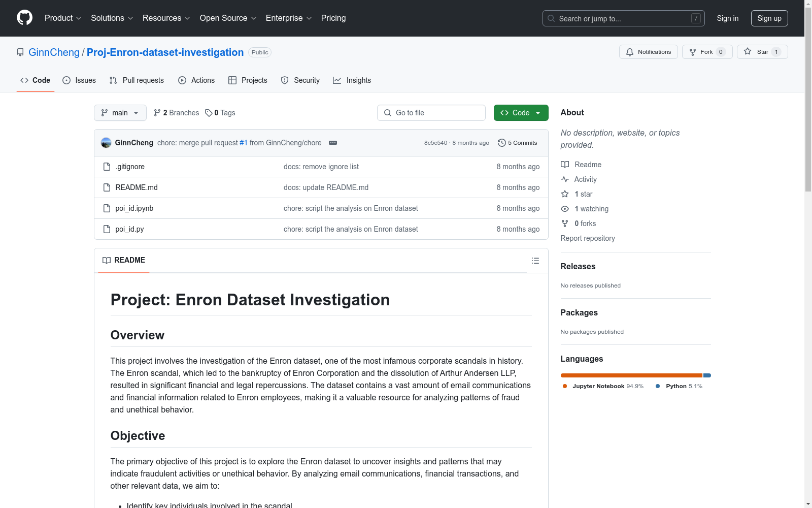Select the Code tab

click(x=36, y=80)
